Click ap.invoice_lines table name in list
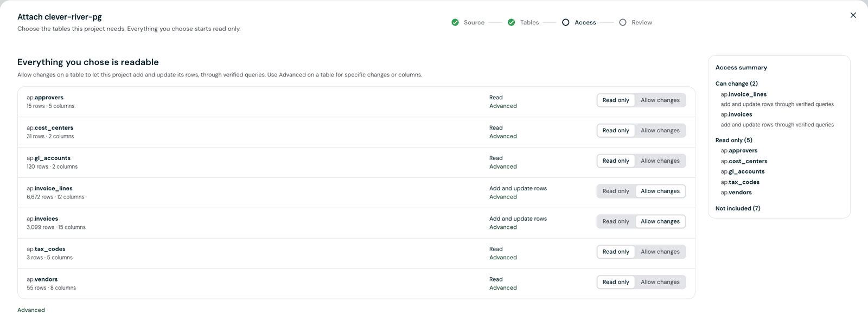This screenshot has height=320, width=868. [x=49, y=189]
